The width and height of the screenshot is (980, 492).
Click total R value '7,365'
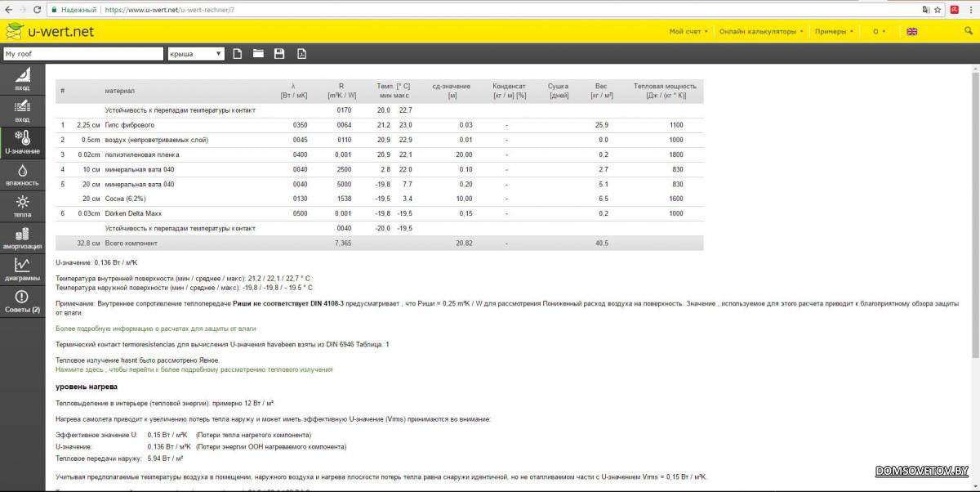coord(343,244)
